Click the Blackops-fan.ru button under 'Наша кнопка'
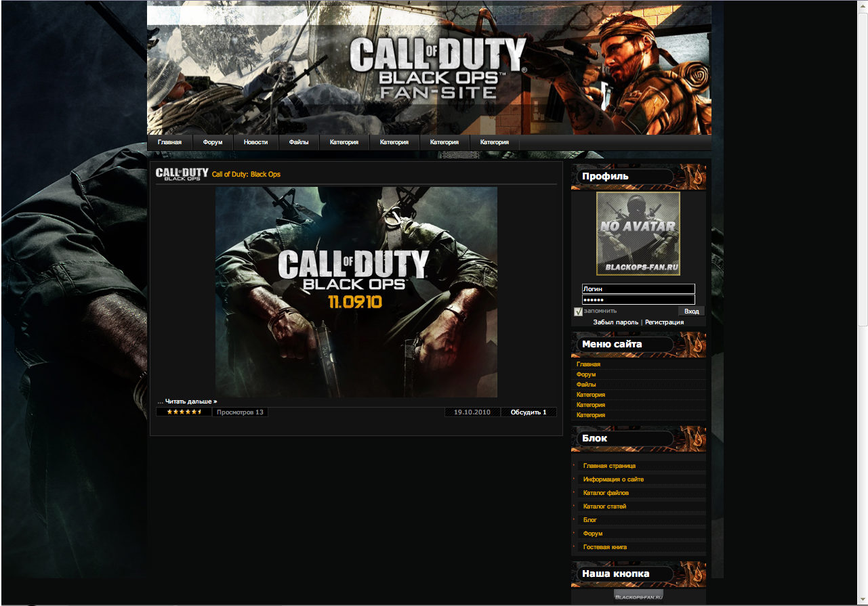Screen dimensions: 868x606 (638, 597)
